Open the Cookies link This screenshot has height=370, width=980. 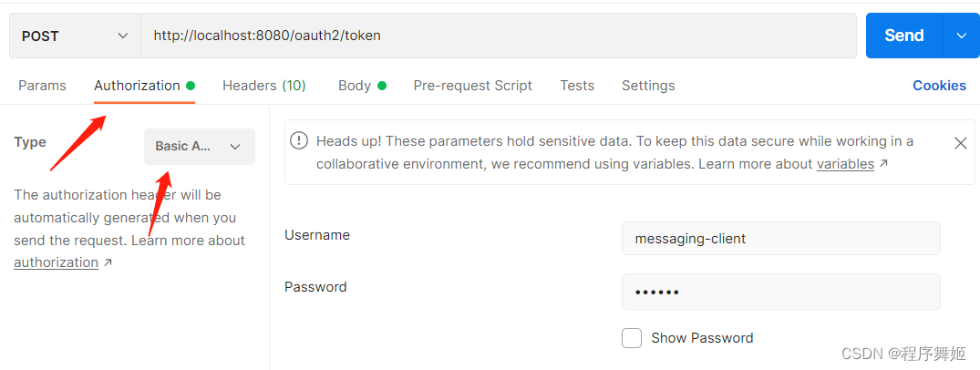click(939, 86)
